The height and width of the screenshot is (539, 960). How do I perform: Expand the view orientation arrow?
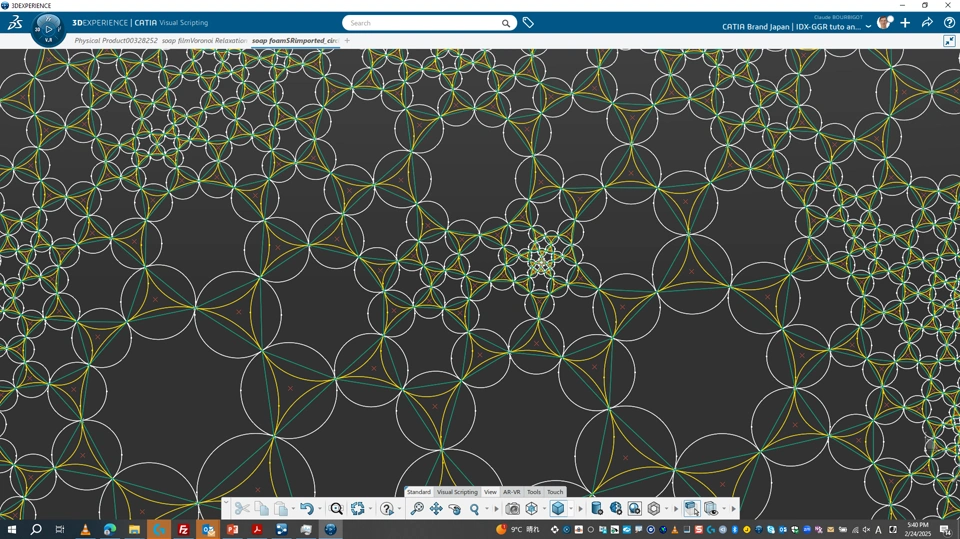click(x=544, y=509)
